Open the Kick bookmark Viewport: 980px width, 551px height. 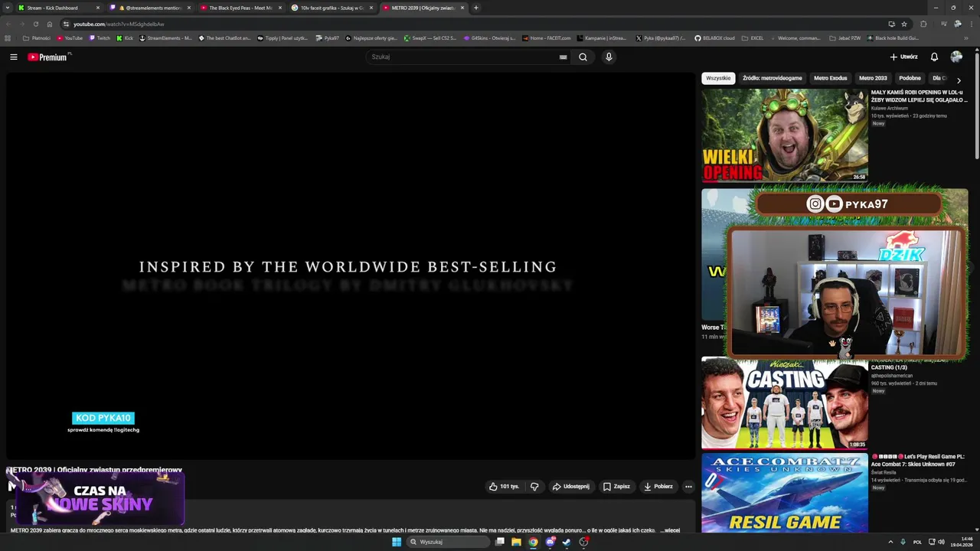(x=124, y=37)
